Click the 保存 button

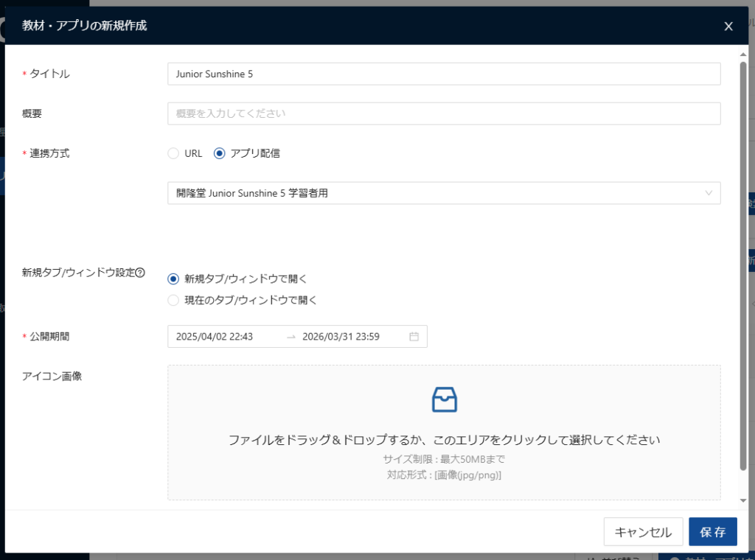713,531
